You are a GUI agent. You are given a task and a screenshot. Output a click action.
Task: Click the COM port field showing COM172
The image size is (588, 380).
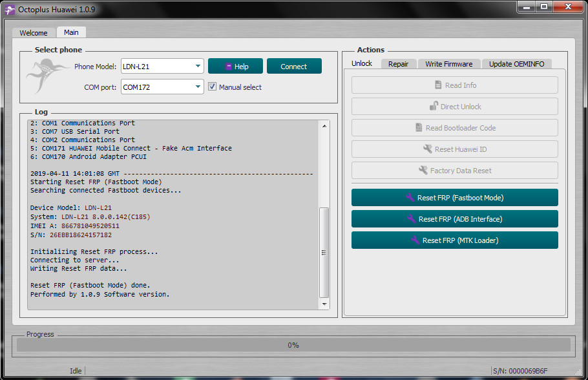tap(162, 87)
